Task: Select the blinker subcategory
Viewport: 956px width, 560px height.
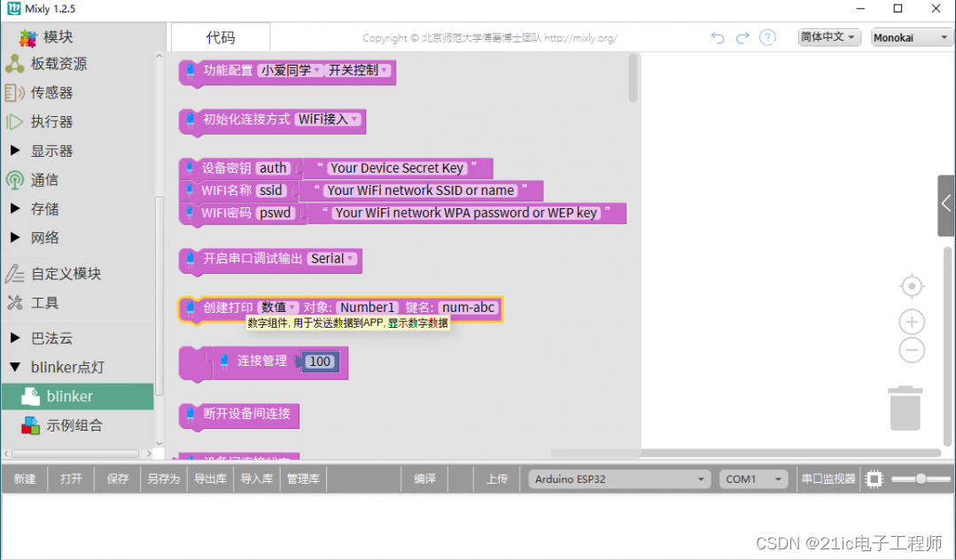Action: (77, 396)
